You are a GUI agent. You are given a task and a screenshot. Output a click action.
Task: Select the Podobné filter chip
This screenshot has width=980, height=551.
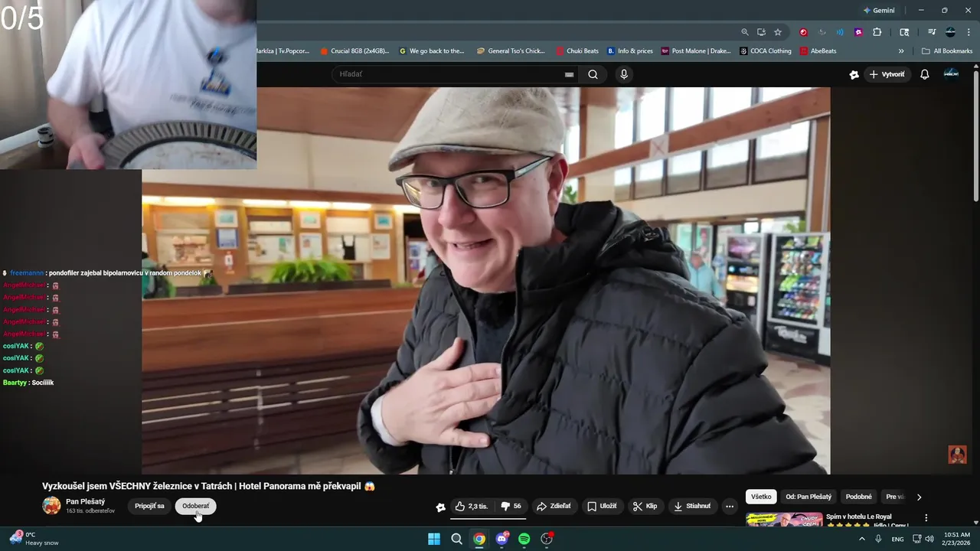tap(858, 497)
